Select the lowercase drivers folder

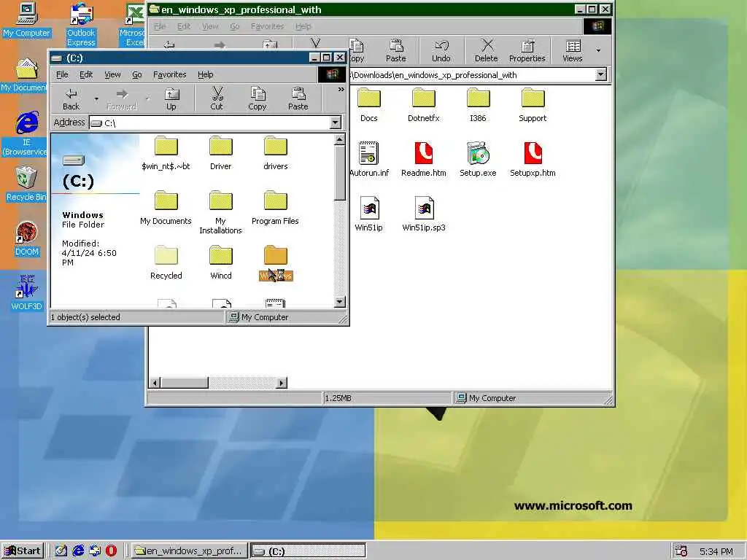(275, 153)
